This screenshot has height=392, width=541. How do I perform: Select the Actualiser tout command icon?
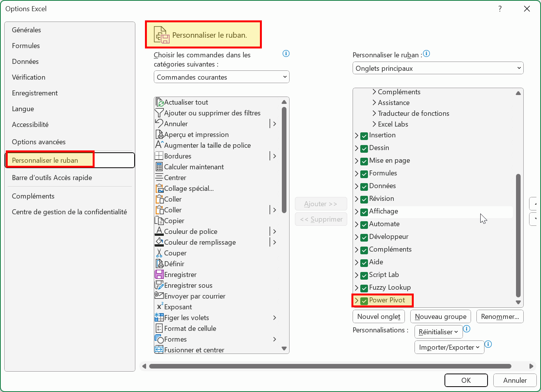[x=159, y=102]
